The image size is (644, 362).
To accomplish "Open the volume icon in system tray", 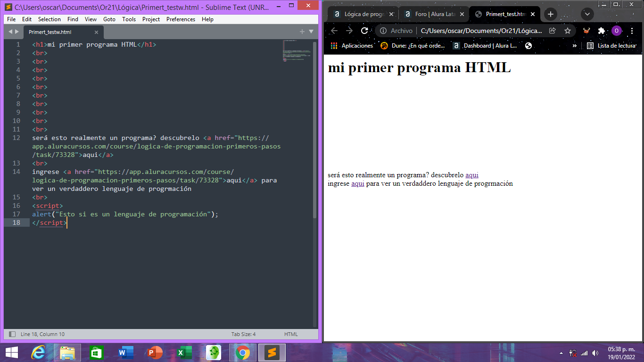I will point(595,353).
